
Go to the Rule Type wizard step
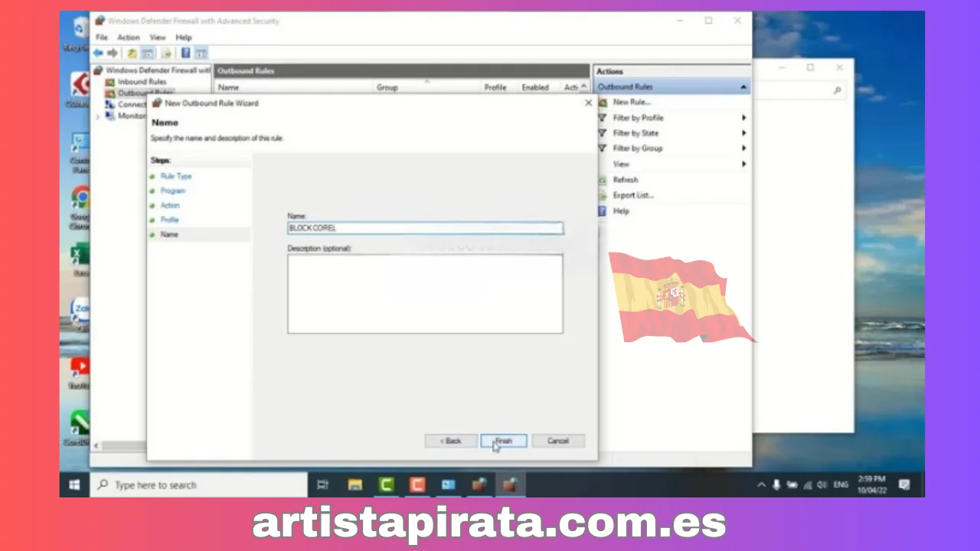click(x=176, y=176)
